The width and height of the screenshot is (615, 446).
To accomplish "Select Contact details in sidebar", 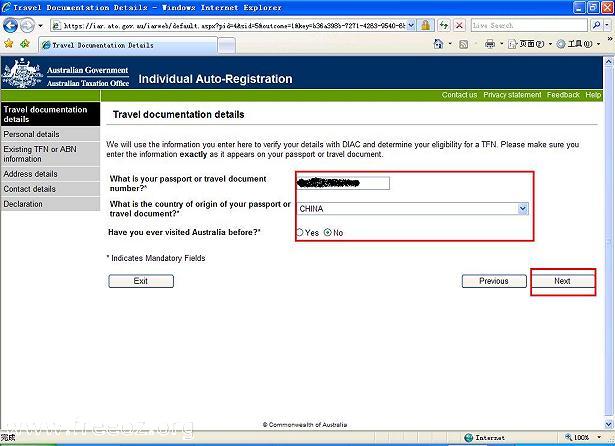I will (50, 189).
